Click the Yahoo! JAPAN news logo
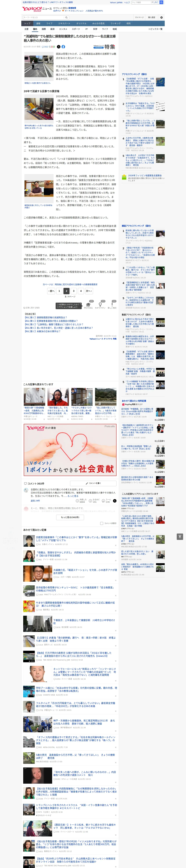Viewport: 186px width, 868px height. pos(37,9)
